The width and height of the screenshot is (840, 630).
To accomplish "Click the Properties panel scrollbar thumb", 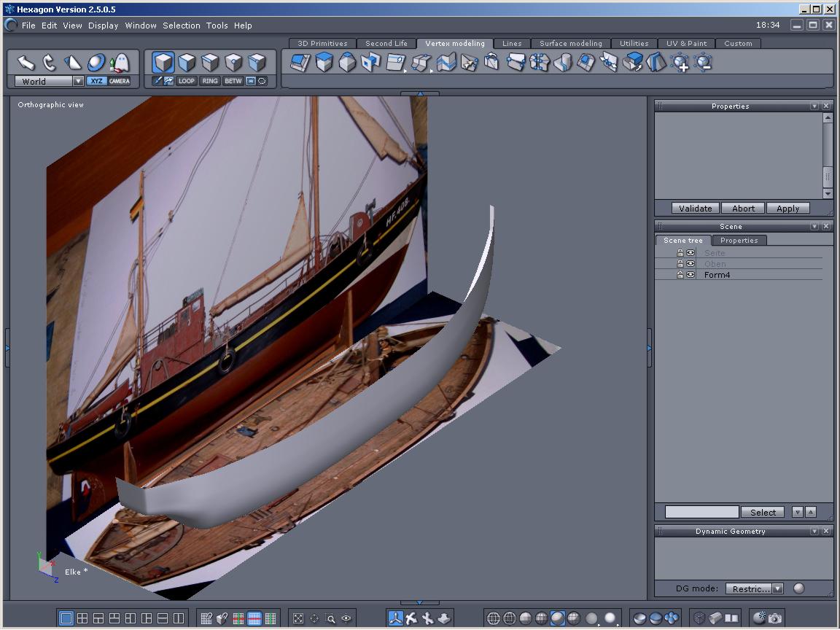I will click(828, 176).
